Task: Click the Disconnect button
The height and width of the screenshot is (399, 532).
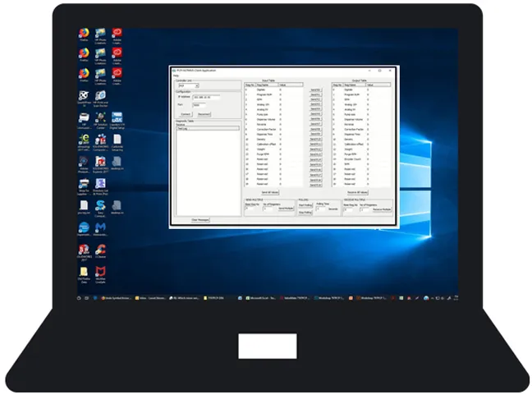Action: (x=204, y=113)
